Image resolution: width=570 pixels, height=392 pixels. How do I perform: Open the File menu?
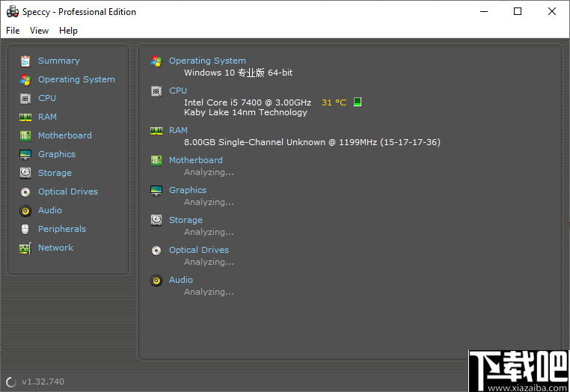click(13, 31)
